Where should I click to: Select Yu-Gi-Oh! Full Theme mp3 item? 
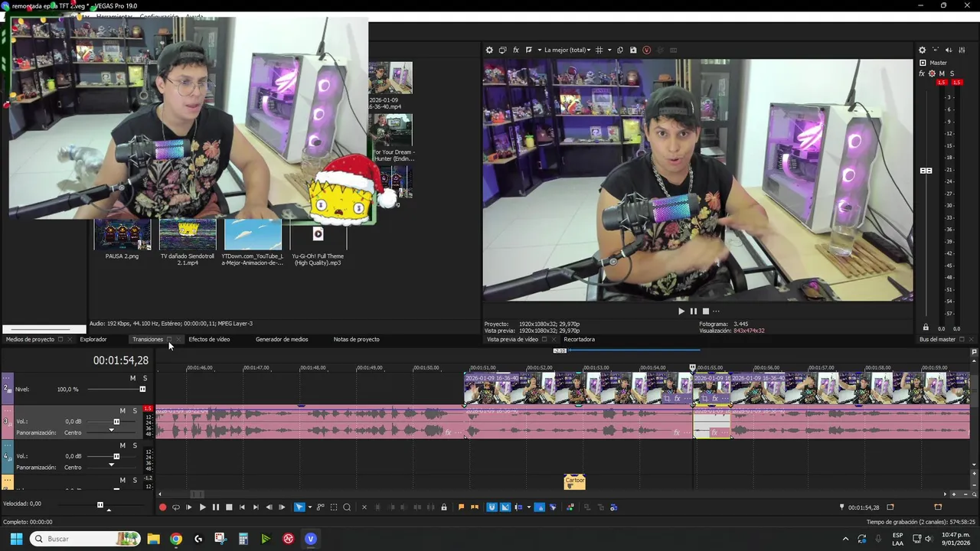pyautogui.click(x=318, y=234)
